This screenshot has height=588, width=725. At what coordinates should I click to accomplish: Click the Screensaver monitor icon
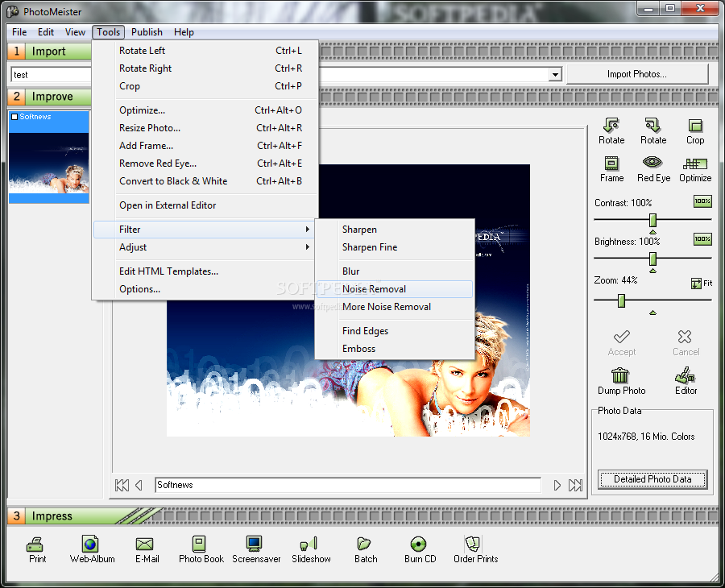pyautogui.click(x=254, y=544)
